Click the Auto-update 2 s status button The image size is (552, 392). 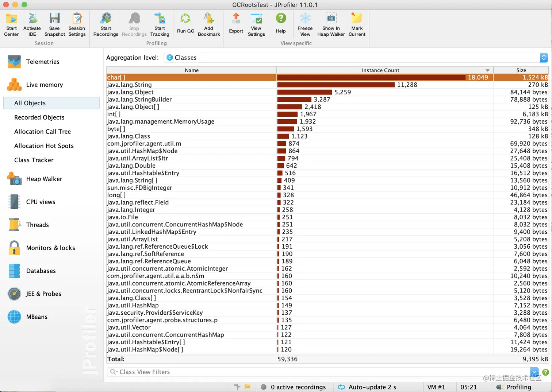coord(367,387)
